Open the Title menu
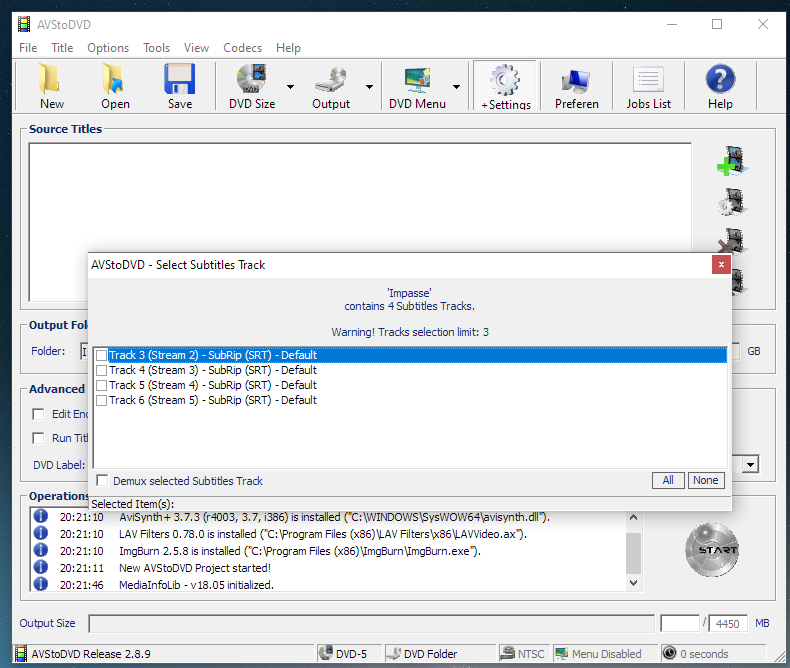 coord(62,48)
